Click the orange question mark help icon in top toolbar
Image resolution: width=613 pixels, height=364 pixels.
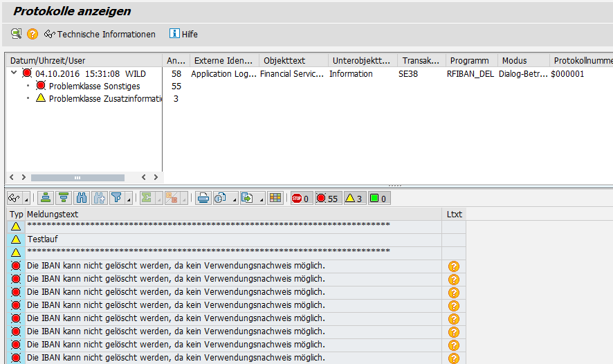click(x=33, y=34)
